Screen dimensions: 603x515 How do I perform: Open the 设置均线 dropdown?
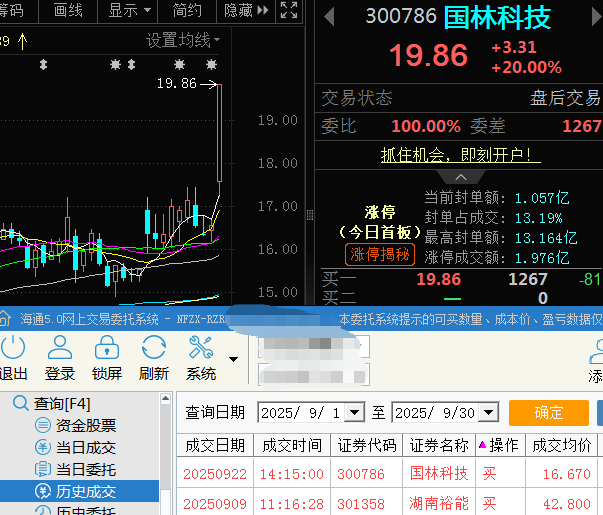coord(183,40)
